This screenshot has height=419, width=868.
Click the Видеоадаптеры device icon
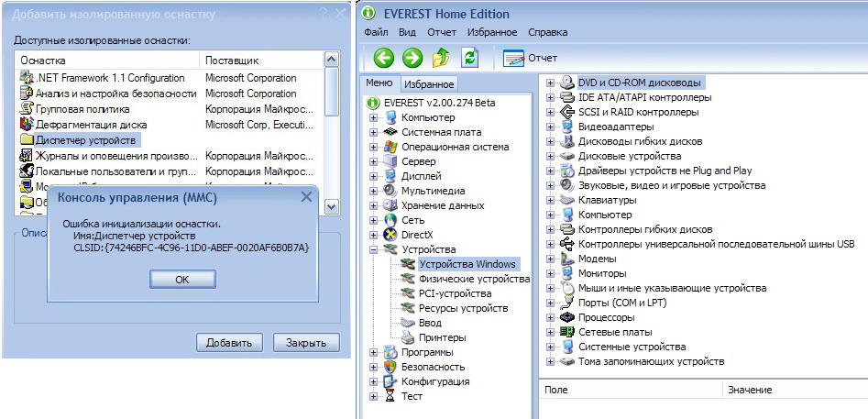click(x=566, y=127)
